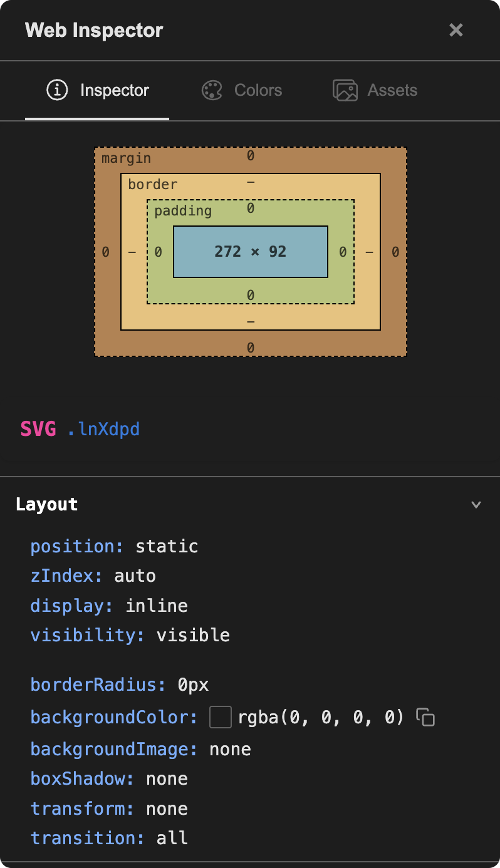The height and width of the screenshot is (868, 500).
Task: Close the Web Inspector with the X icon
Action: [456, 29]
